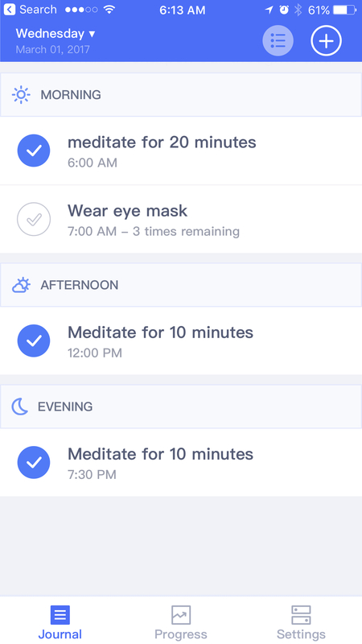Screen dimensions: 362x644
Task: Open the Wednesday date dropdown
Action: click(56, 34)
